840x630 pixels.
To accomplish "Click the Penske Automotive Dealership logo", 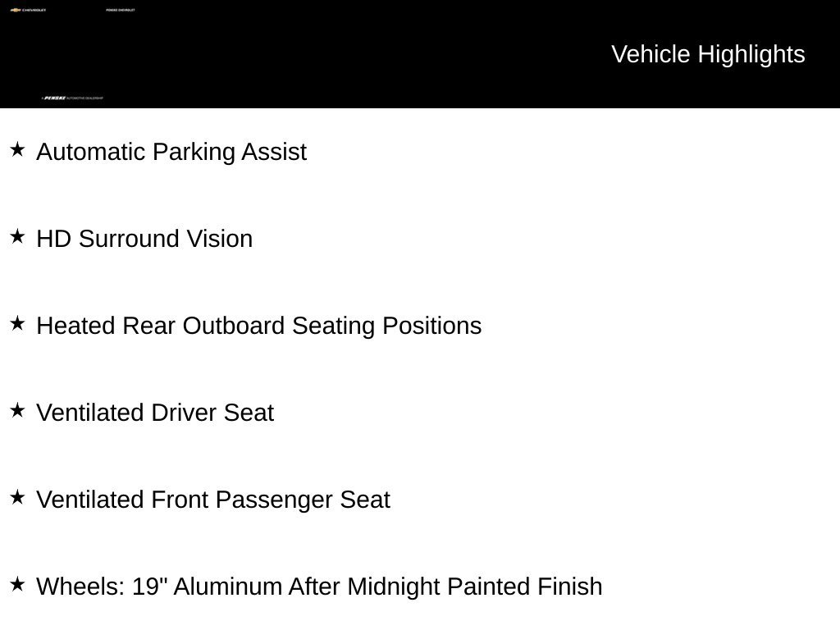I will pos(72,98).
